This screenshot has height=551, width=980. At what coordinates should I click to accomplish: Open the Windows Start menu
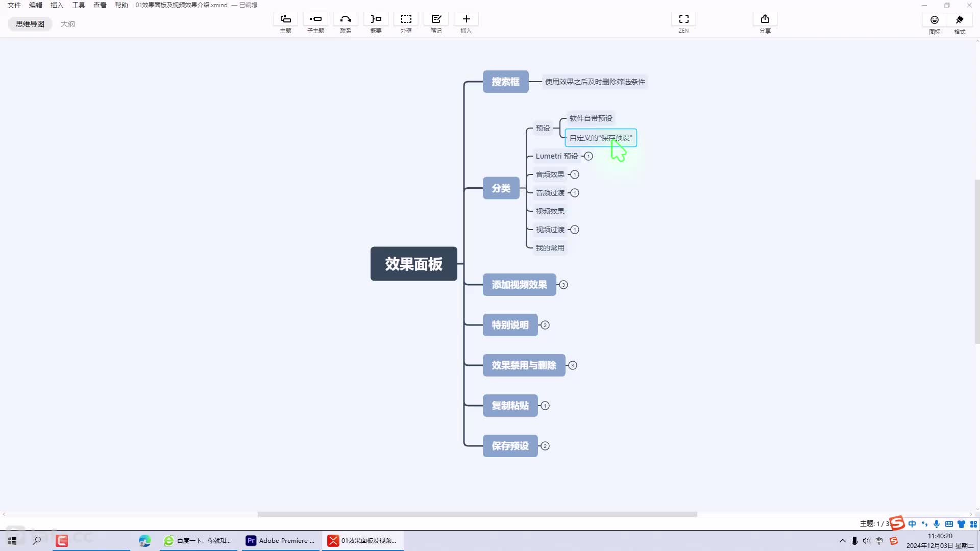pyautogui.click(x=12, y=541)
